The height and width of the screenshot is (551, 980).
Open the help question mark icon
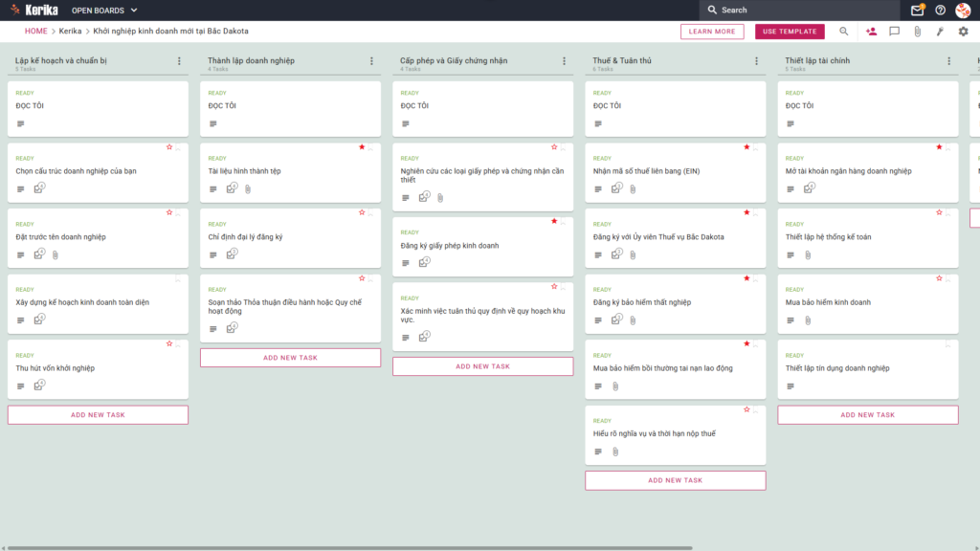pos(940,10)
